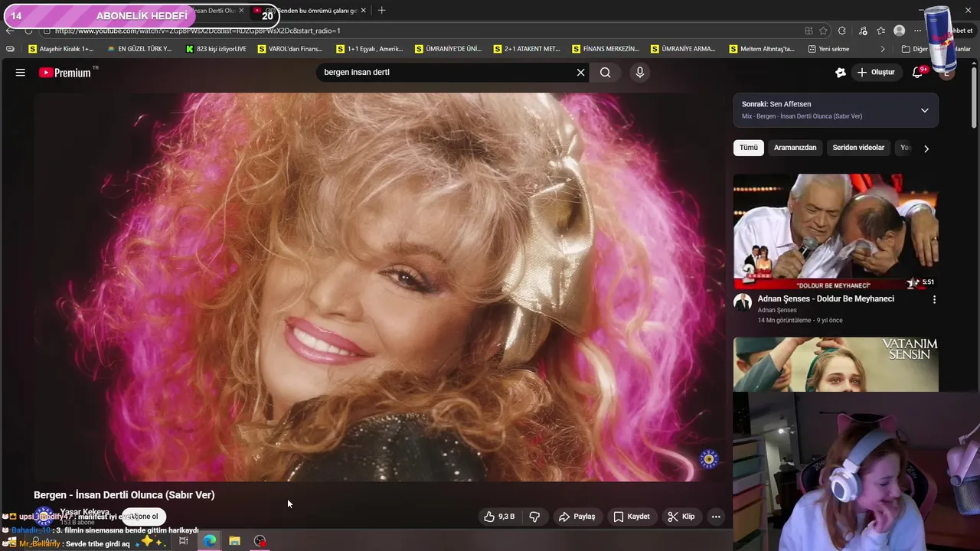Open EN GÜZEL TÜRK bookmark
The height and width of the screenshot is (551, 980).
click(139, 49)
